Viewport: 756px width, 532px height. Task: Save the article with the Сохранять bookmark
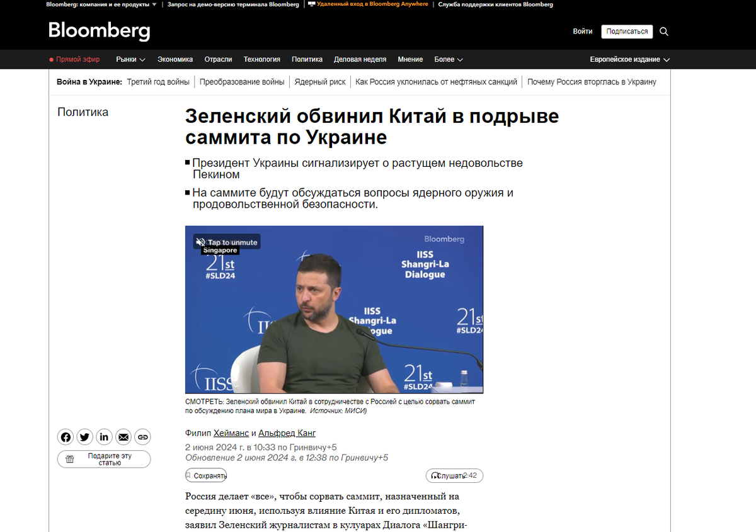coord(206,475)
